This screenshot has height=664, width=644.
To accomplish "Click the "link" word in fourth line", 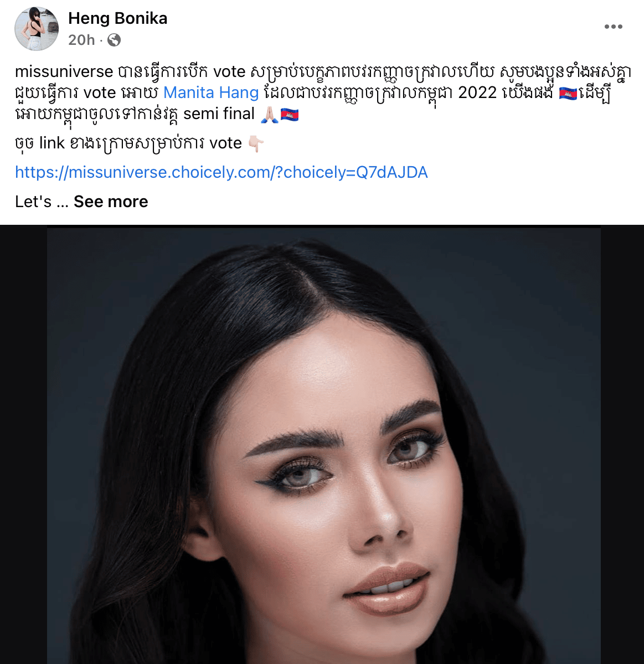I will point(52,143).
